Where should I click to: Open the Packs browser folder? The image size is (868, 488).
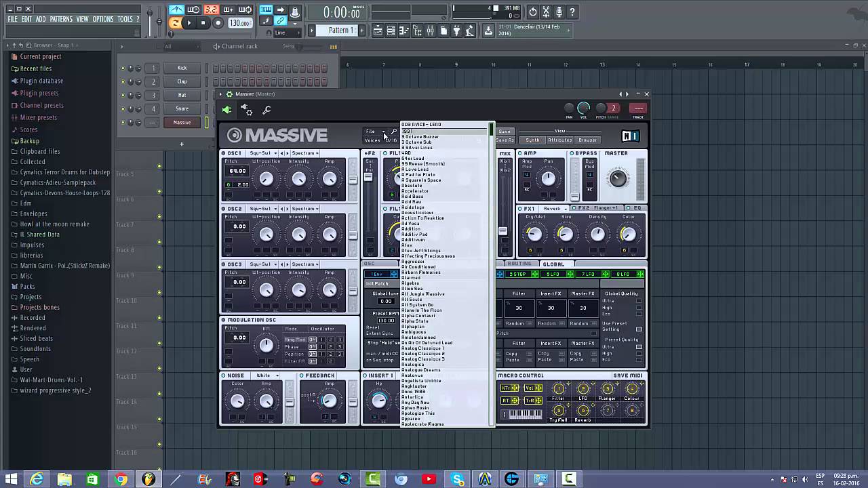point(27,286)
